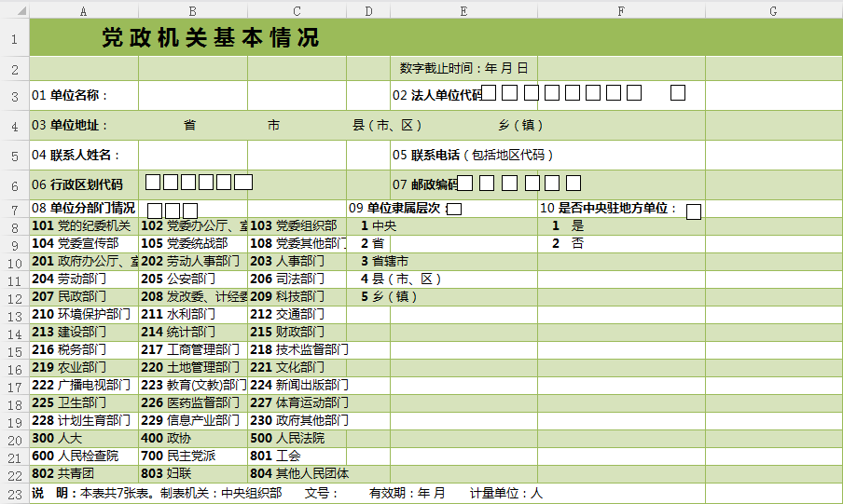Click the empty cell right of "01 单位名称"
Viewport: 843px width, 504px height.
192,95
